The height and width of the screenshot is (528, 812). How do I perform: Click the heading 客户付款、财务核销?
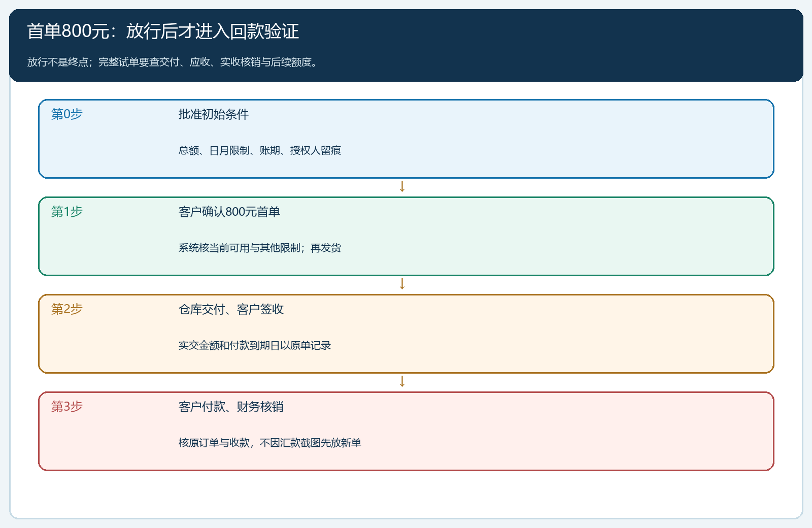pyautogui.click(x=231, y=407)
